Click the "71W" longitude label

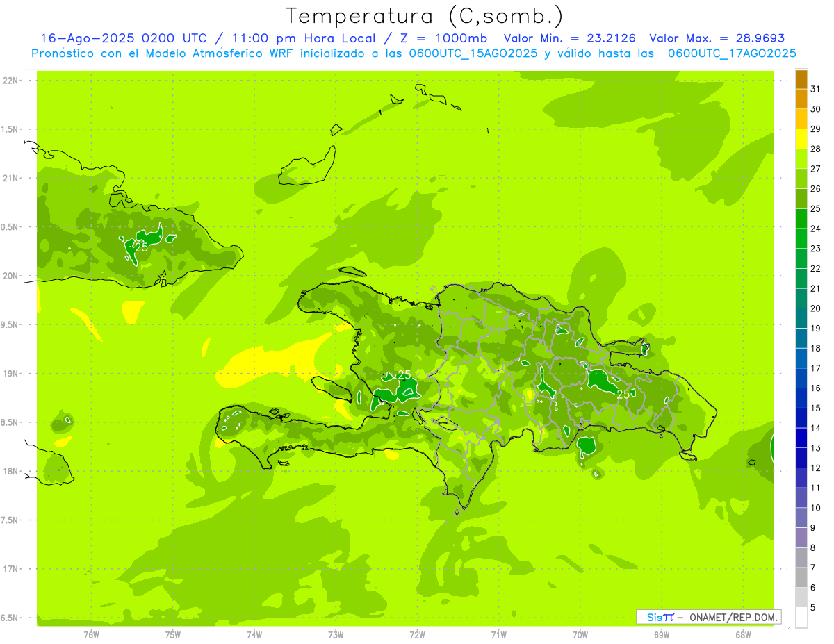point(498,635)
